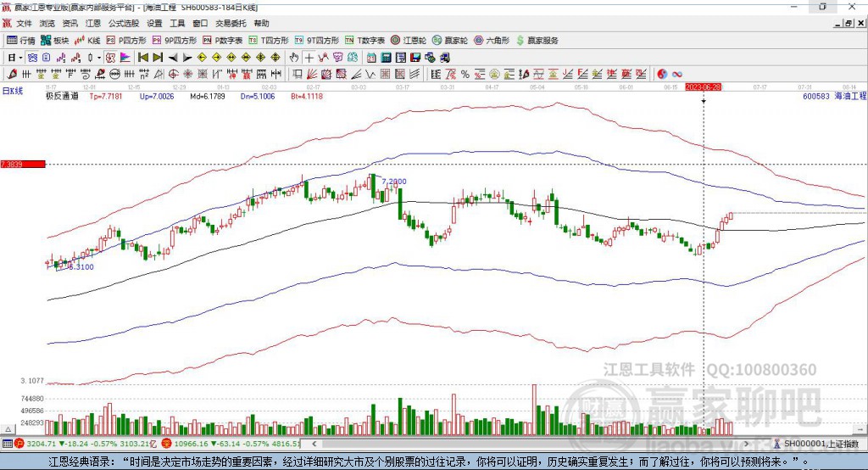
Task: Click the gradient triangle icon
Action: (125, 58)
